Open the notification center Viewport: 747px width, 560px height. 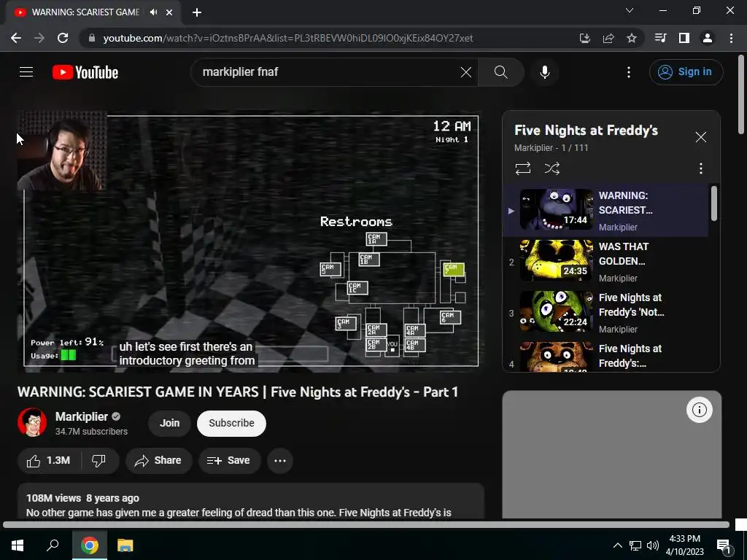point(724,546)
